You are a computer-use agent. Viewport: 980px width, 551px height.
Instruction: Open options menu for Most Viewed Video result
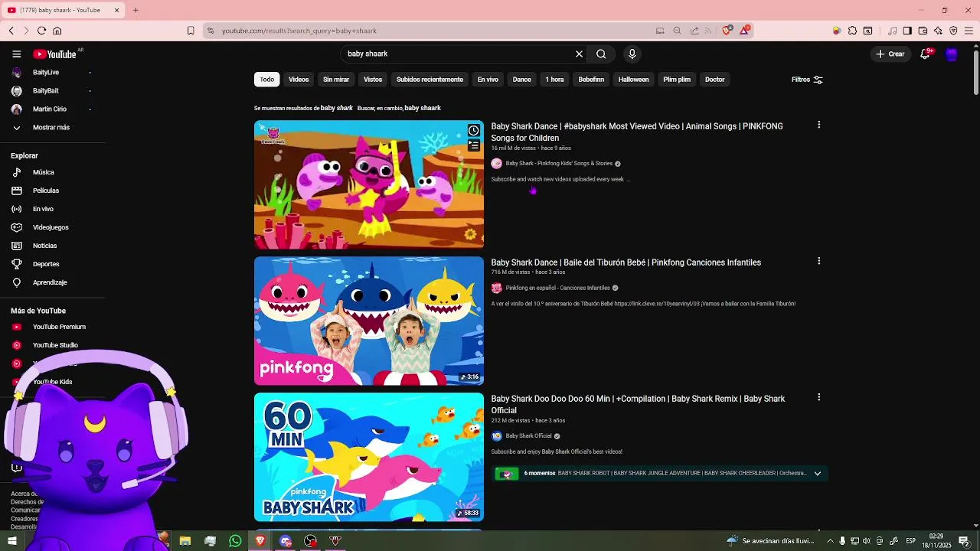tap(818, 125)
